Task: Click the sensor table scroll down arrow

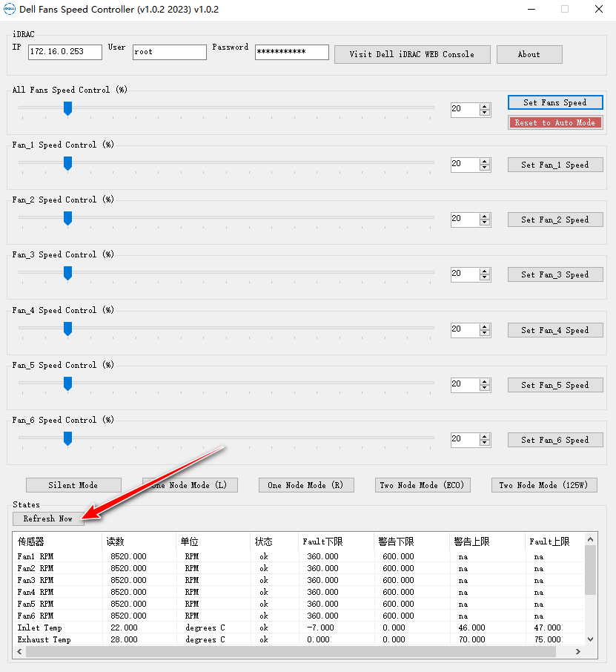Action: (590, 639)
